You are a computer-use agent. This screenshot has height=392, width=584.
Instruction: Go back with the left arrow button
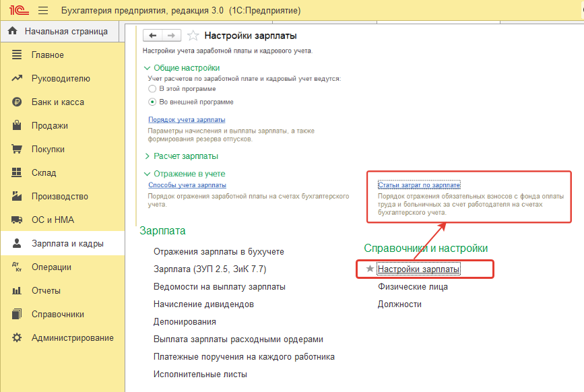[153, 36]
